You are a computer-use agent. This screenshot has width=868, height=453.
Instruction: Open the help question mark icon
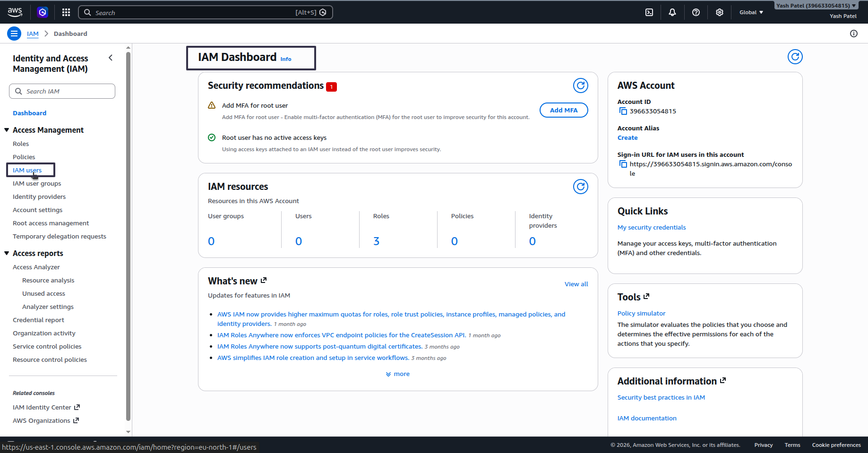696,12
